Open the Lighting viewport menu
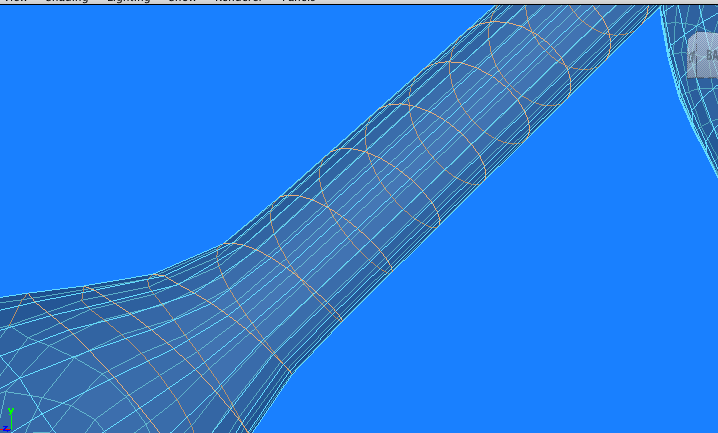718x433 pixels. point(129,1)
